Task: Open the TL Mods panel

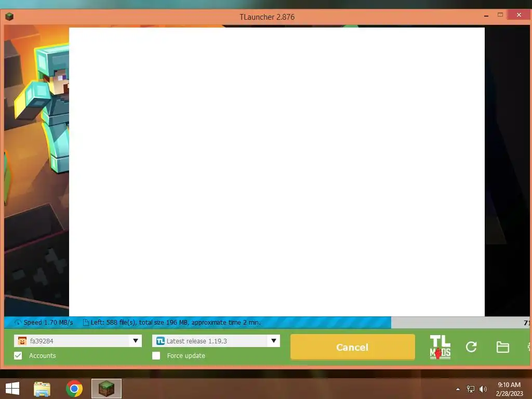Action: [440, 347]
